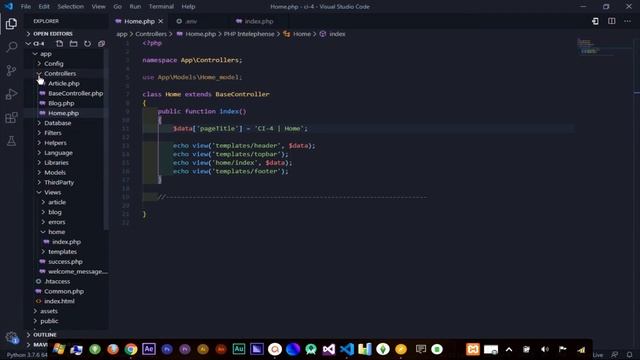Screen dimensions: 640x360
Task: Open the Notifications bell in status bar
Action: coord(629,355)
